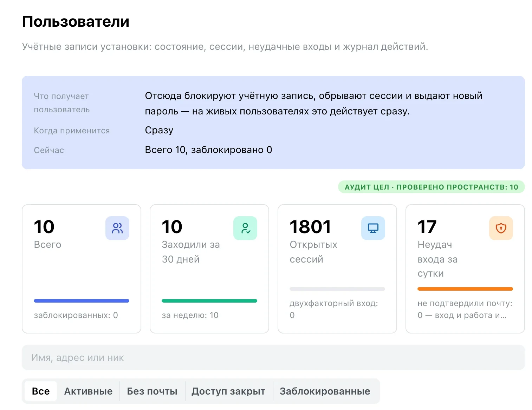Click the Когда применится label

click(72, 131)
